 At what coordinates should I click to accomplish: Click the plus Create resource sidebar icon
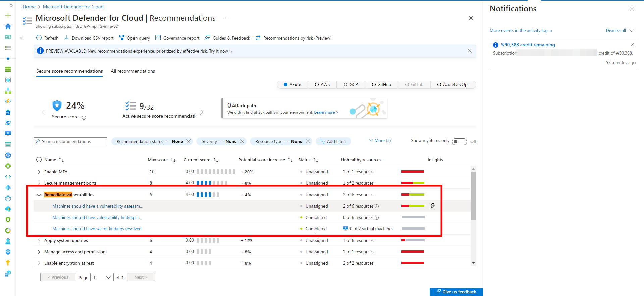pos(8,15)
